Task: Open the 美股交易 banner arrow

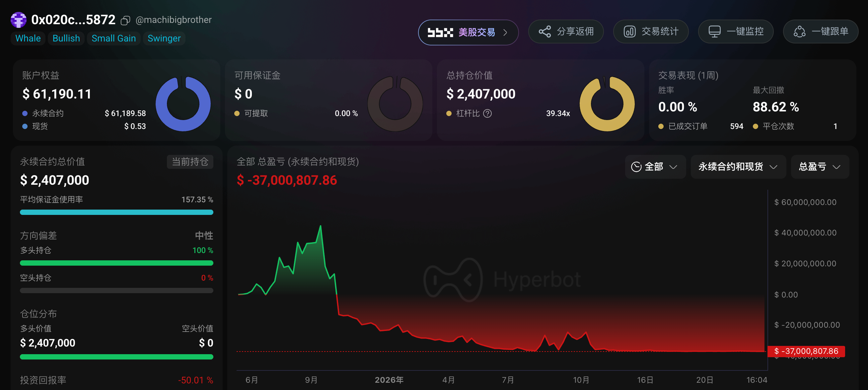Action: click(x=505, y=32)
